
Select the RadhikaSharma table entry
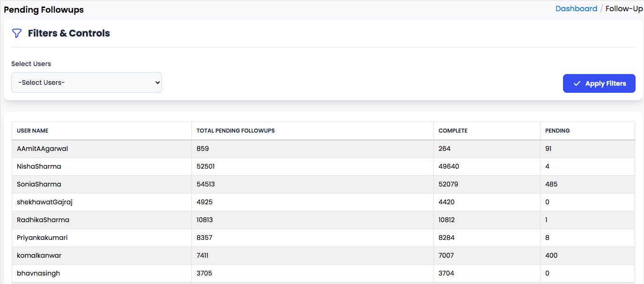pyautogui.click(x=43, y=220)
